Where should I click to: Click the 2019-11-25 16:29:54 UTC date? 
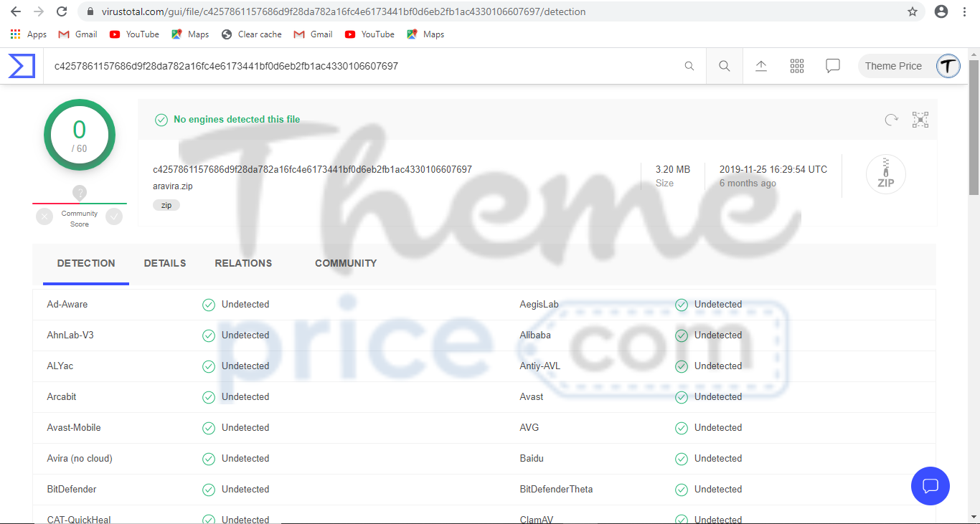pyautogui.click(x=773, y=170)
